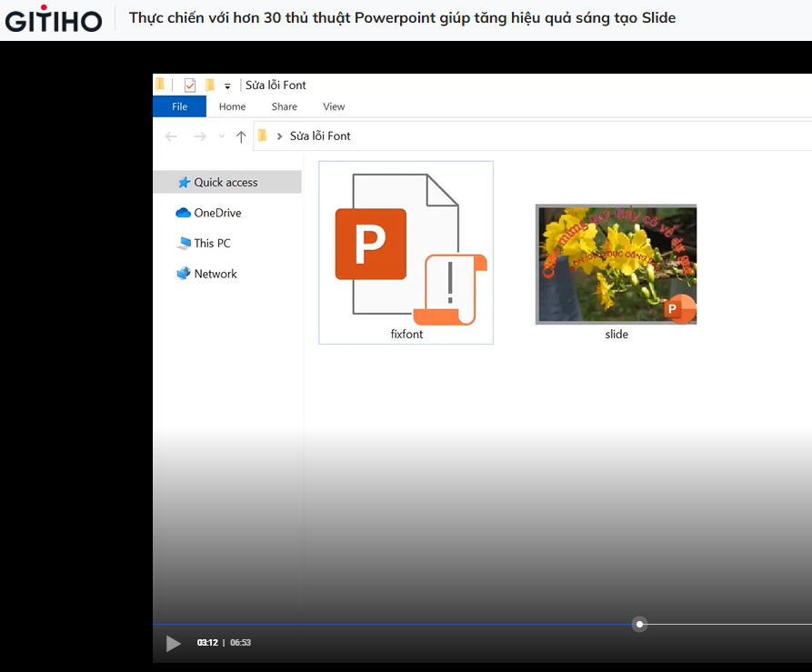The width and height of the screenshot is (812, 672).
Task: Open the View ribbon tab
Action: click(334, 106)
